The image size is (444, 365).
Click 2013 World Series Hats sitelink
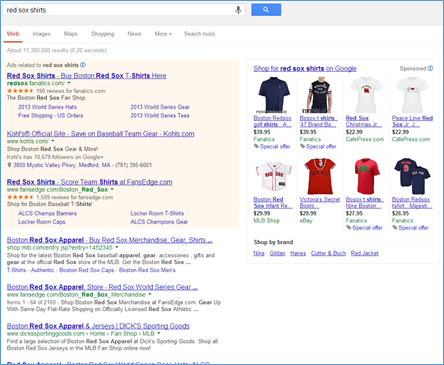(x=47, y=107)
